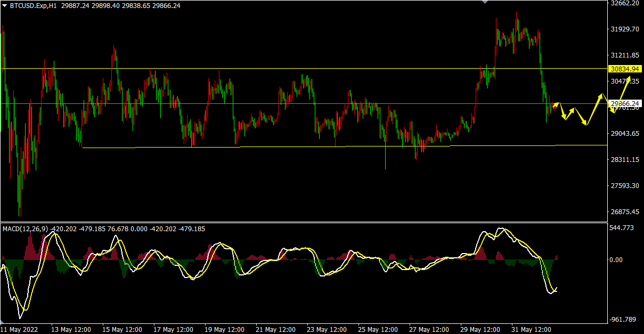The height and width of the screenshot is (334, 644).
Task: Click the 25 May 12:00 time label
Action: pyautogui.click(x=378, y=329)
